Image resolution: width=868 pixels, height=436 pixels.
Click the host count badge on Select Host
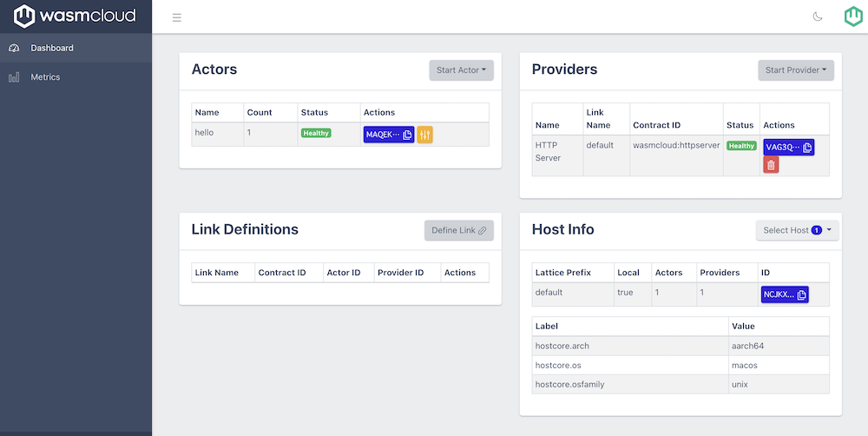coord(817,230)
